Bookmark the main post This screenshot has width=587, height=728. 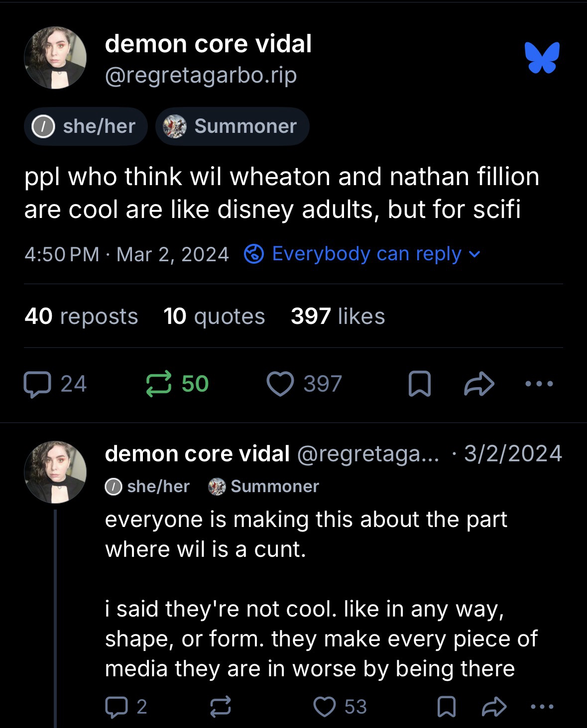[x=419, y=385]
